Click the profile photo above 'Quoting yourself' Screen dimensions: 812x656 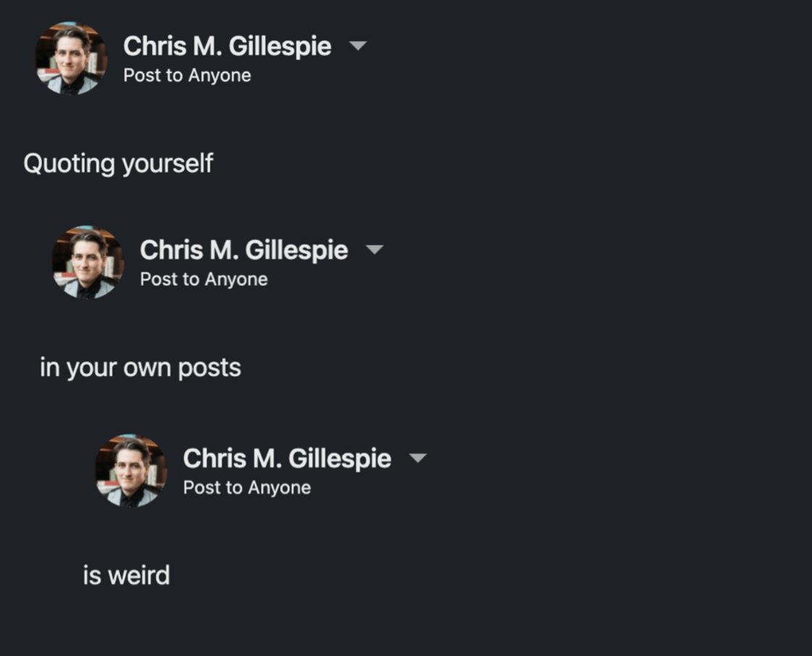(x=71, y=58)
